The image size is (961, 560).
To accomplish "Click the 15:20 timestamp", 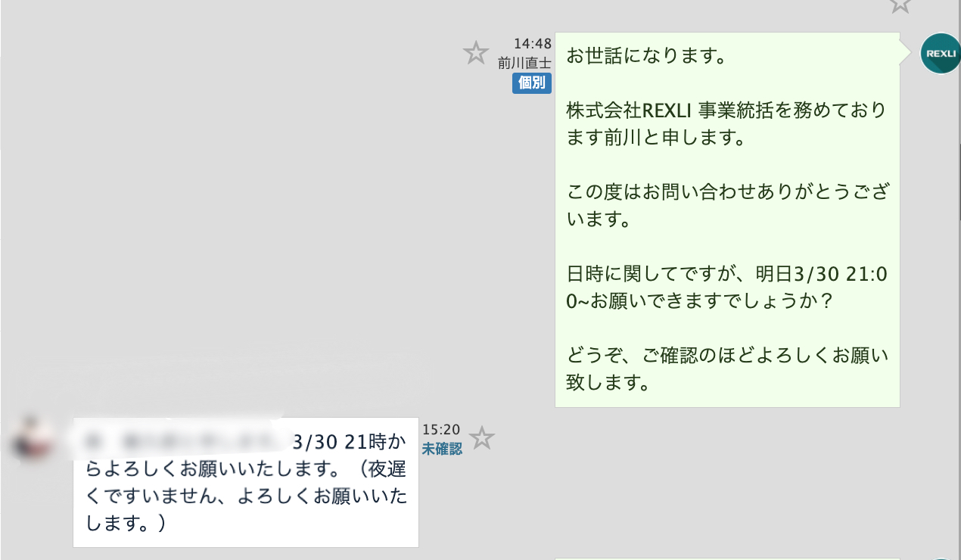I will click(441, 430).
